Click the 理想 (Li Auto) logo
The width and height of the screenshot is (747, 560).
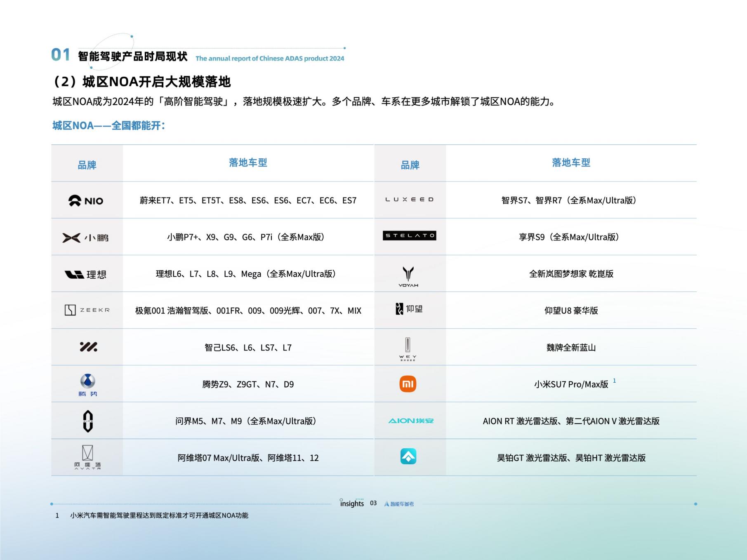(86, 273)
